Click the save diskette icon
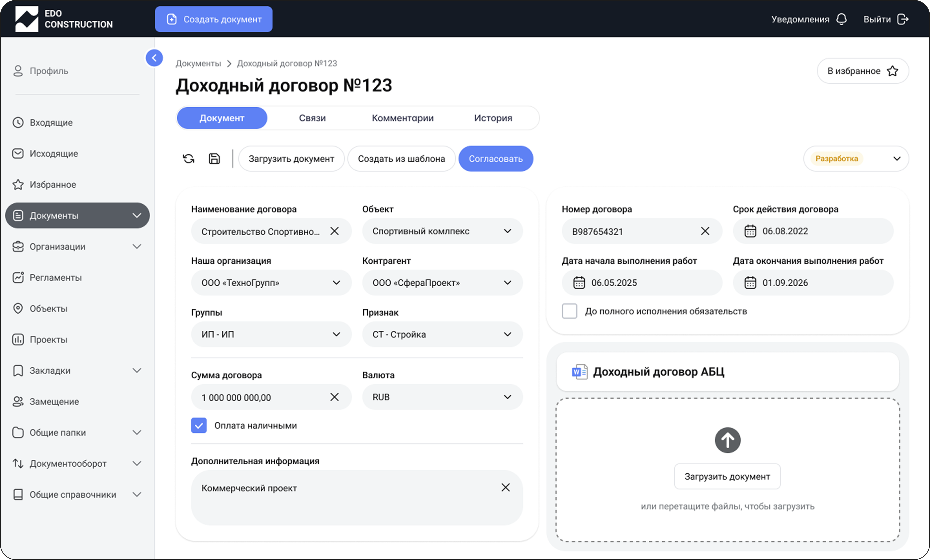Screen dimensions: 930x560 (x=214, y=159)
